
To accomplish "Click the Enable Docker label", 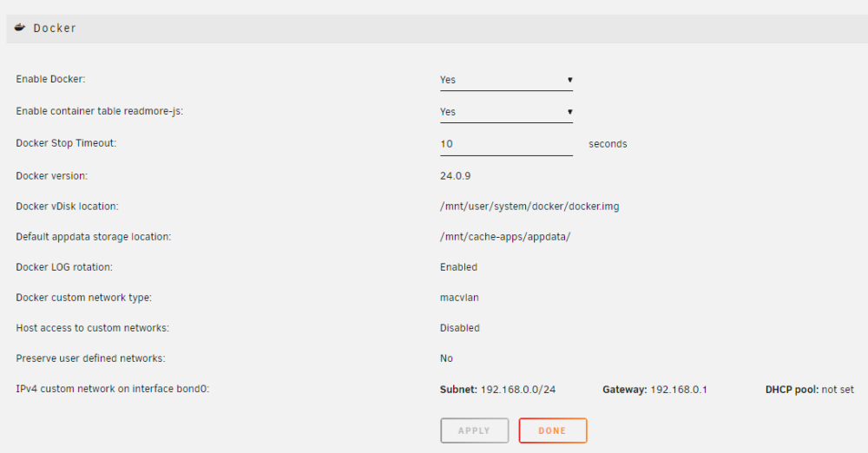I will (50, 79).
